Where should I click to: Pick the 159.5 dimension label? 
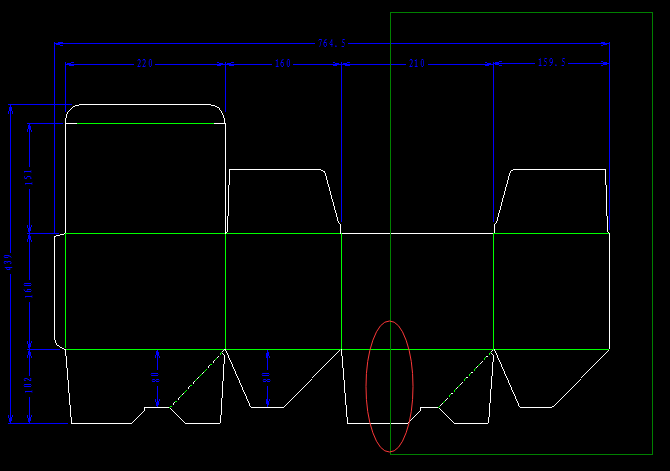tap(552, 62)
